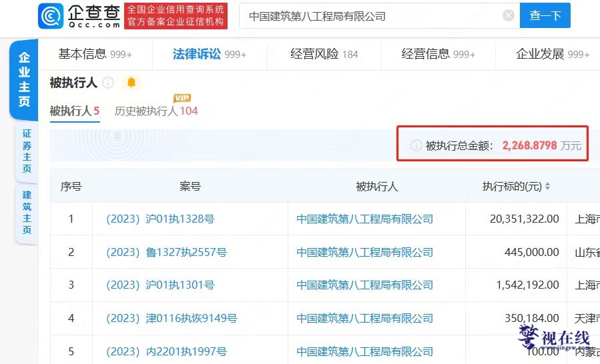Select the 被执行人 5 sub-tab
The image size is (600, 364).
pos(75,111)
